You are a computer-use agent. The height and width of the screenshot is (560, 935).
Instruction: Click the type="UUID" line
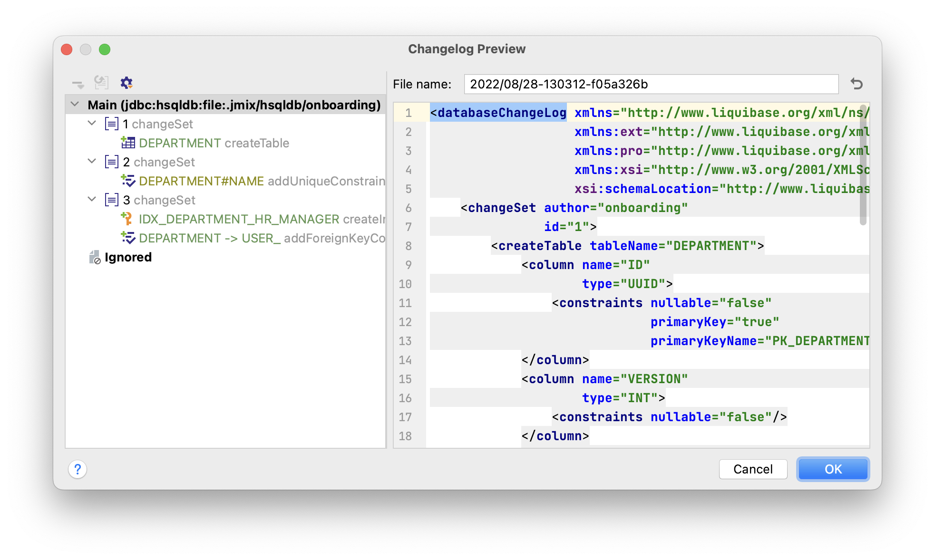coord(627,284)
